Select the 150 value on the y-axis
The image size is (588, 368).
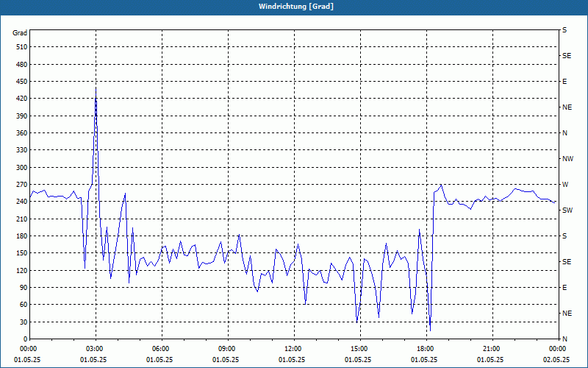click(22, 253)
